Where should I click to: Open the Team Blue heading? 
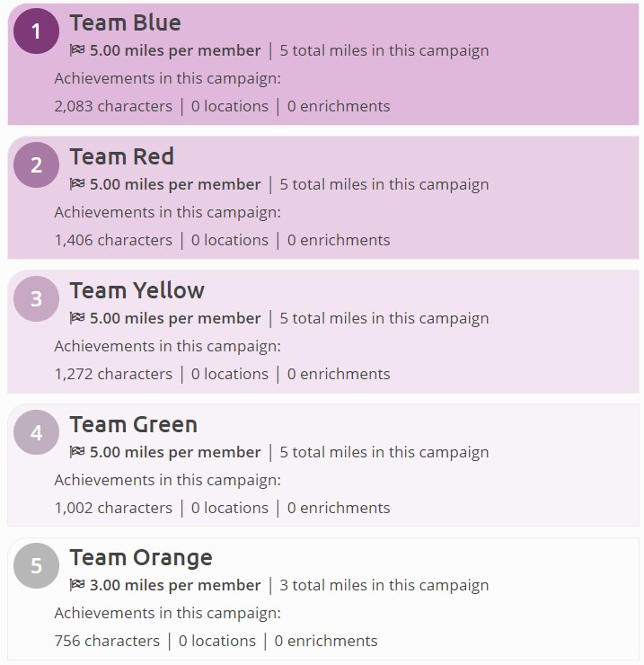coord(125,22)
